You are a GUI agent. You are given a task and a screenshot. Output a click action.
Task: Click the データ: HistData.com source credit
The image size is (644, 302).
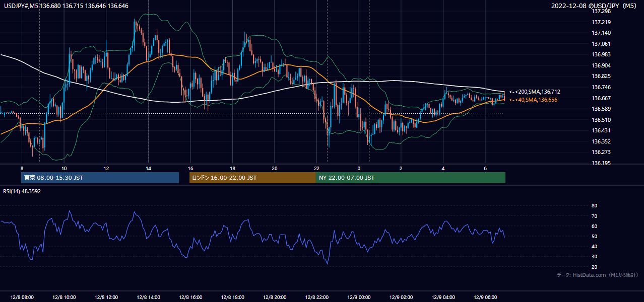[598, 275]
